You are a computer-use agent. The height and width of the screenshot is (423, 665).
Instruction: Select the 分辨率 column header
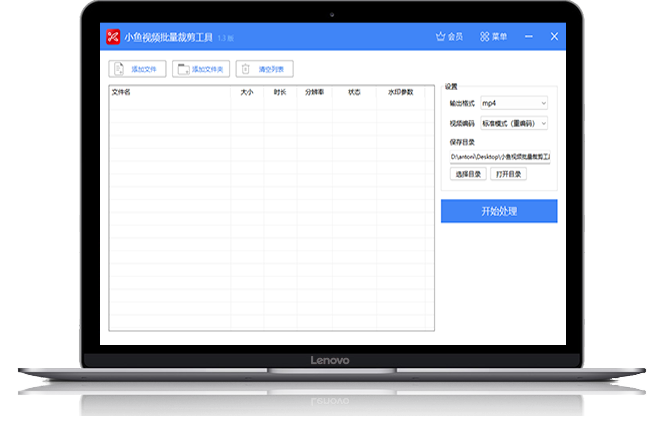(x=315, y=92)
